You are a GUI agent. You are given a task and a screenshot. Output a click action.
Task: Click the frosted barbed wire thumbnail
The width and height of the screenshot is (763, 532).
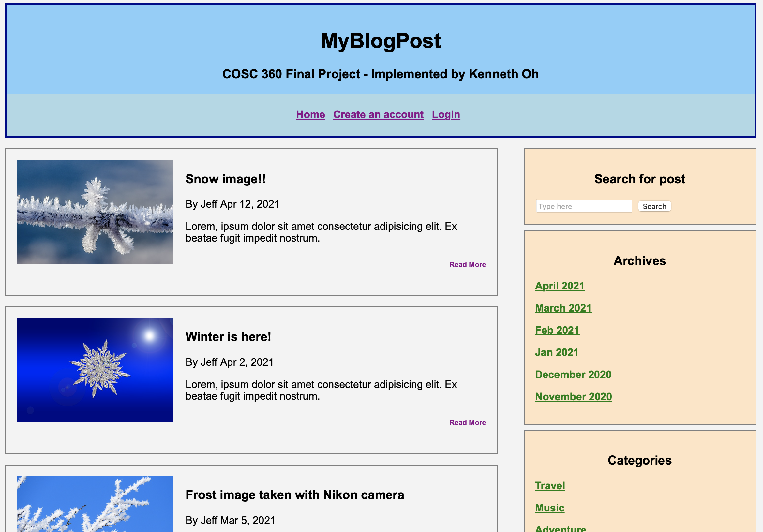point(95,212)
